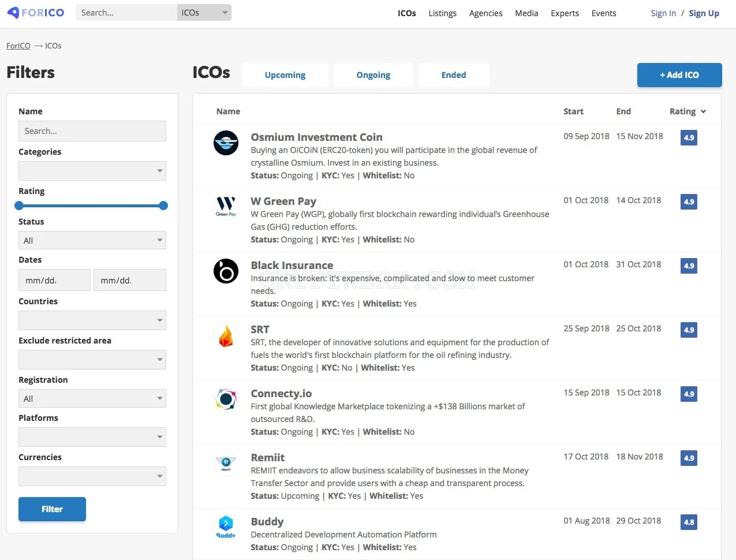Open Events in top navigation
The width and height of the screenshot is (736, 560).
click(x=604, y=13)
